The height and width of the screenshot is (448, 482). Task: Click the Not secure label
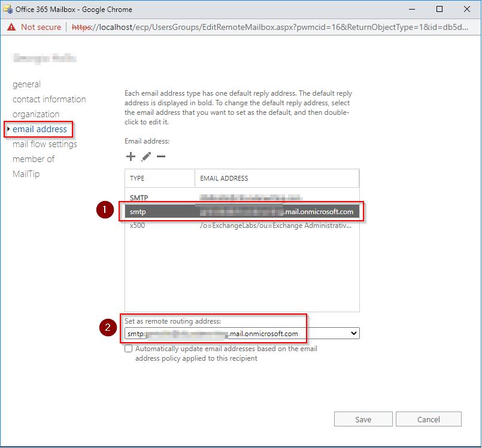pyautogui.click(x=41, y=27)
